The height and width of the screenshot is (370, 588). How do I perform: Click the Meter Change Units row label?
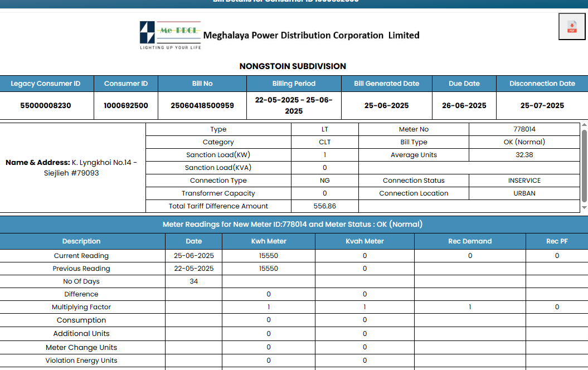point(81,348)
